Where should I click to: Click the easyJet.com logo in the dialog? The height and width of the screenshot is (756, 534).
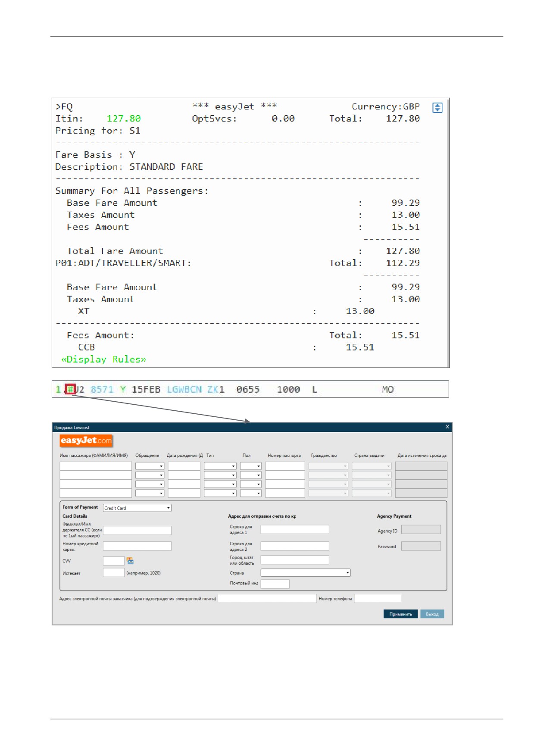(86, 440)
